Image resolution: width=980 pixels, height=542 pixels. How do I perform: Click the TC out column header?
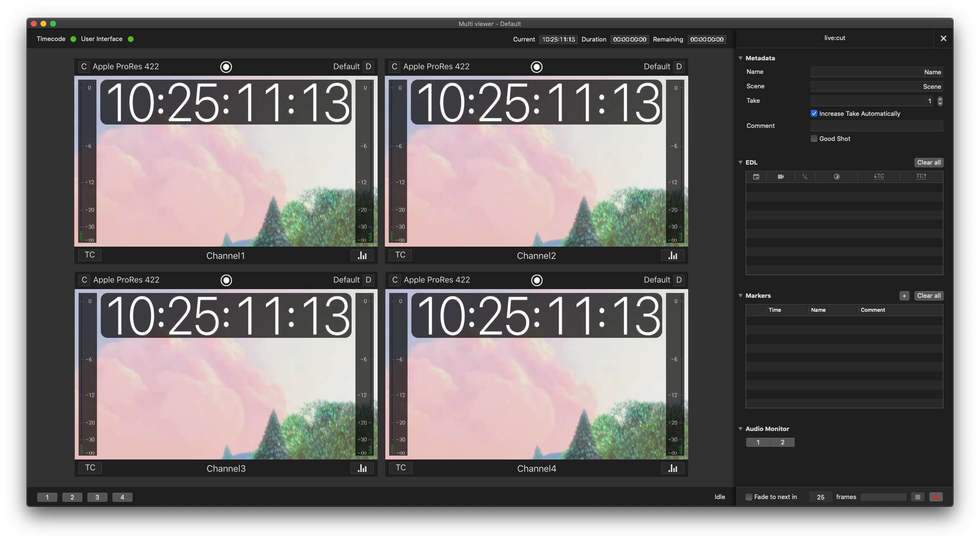921,177
